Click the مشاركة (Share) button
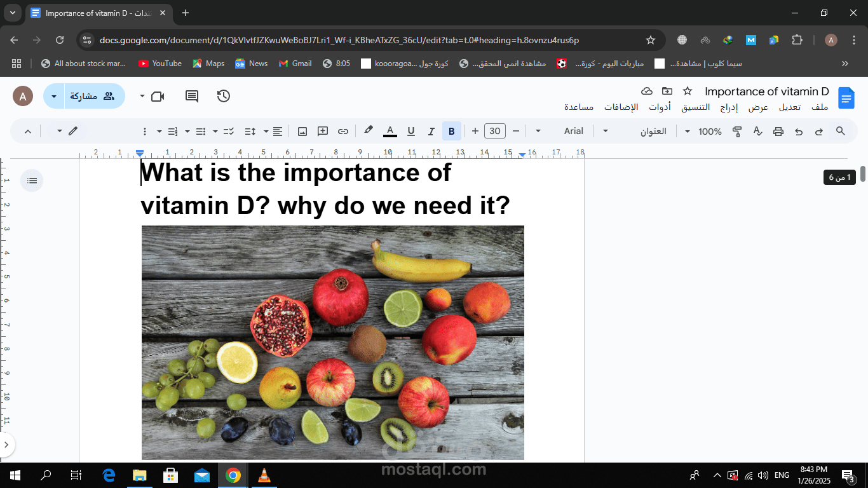This screenshot has width=868, height=488. coord(94,96)
